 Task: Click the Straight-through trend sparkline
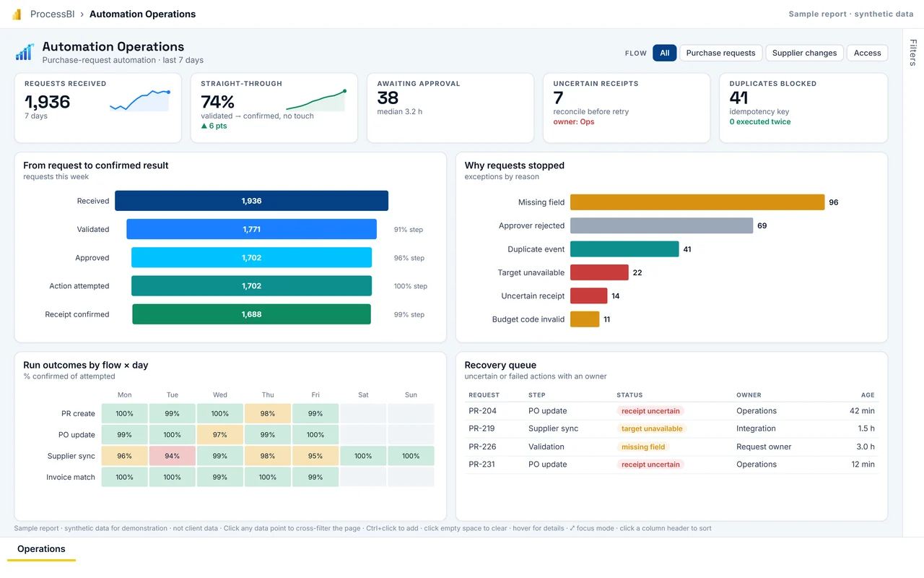(x=315, y=100)
